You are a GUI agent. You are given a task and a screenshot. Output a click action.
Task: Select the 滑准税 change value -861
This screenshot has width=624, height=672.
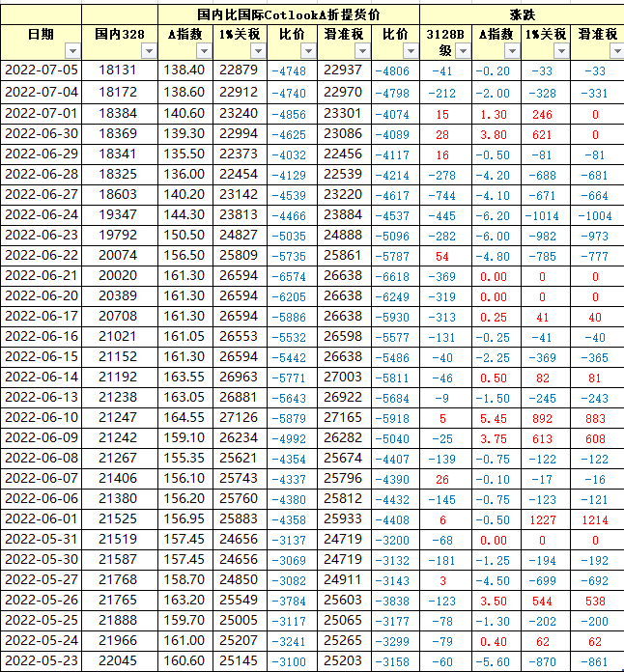pos(597,661)
